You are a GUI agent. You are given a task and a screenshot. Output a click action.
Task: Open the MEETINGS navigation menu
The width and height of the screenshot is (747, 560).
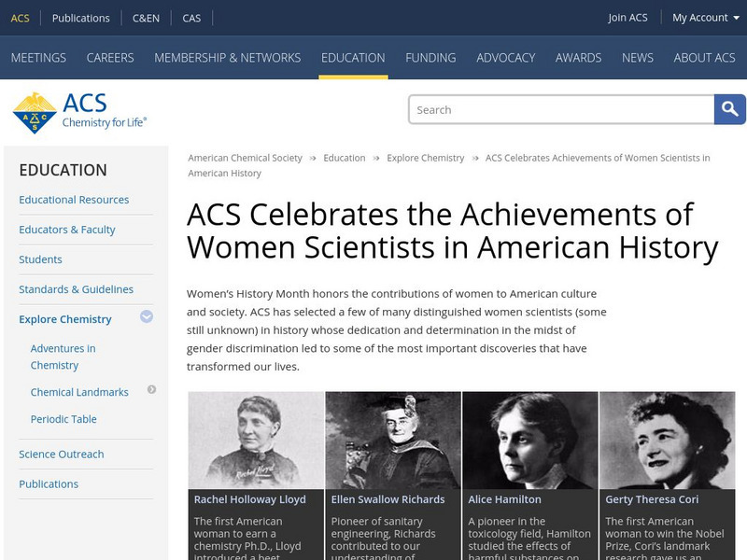38,57
